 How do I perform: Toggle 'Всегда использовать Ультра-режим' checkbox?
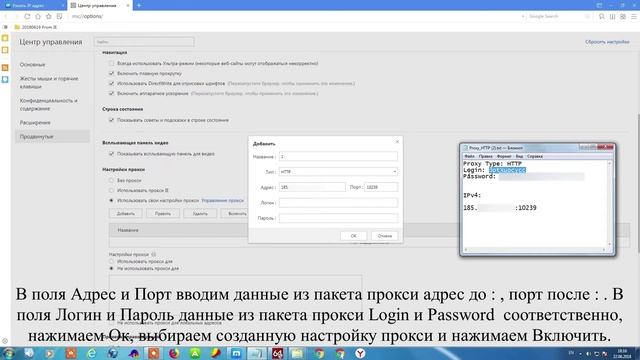pyautogui.click(x=111, y=64)
